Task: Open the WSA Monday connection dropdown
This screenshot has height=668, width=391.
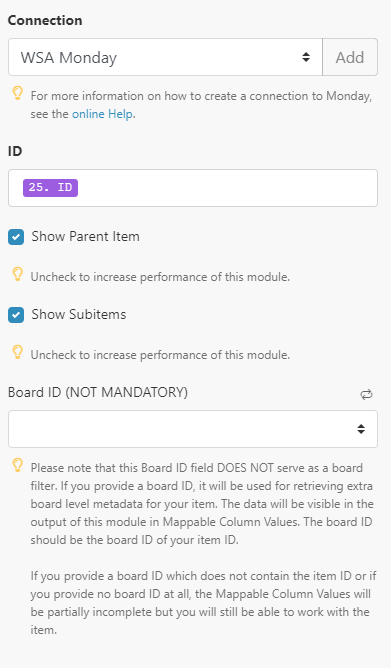Action: point(165,57)
